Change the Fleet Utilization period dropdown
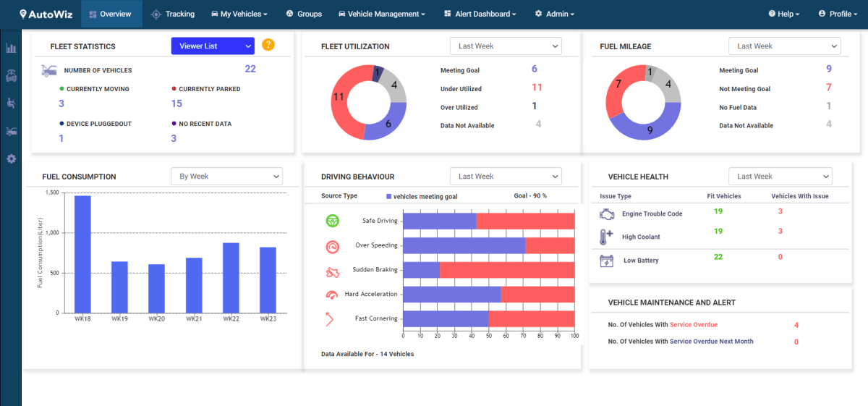868x406 pixels. 506,46
